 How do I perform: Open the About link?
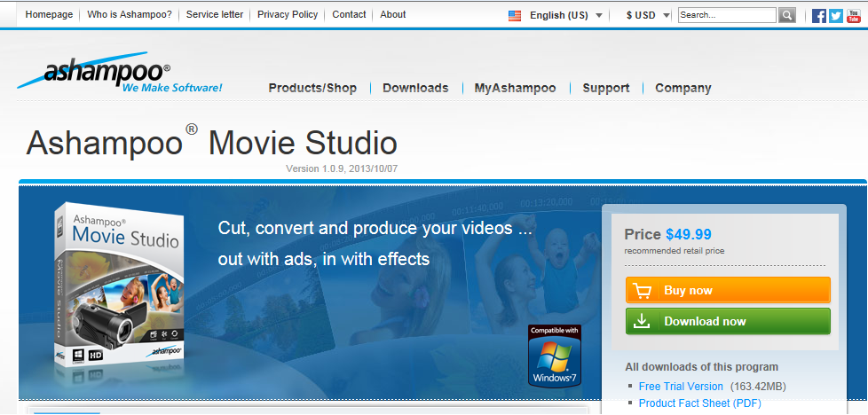click(x=393, y=14)
